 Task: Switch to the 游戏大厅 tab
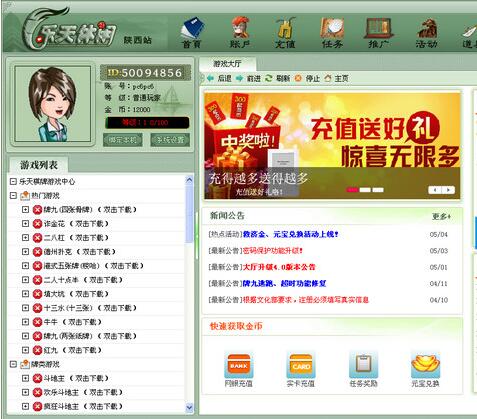[227, 63]
